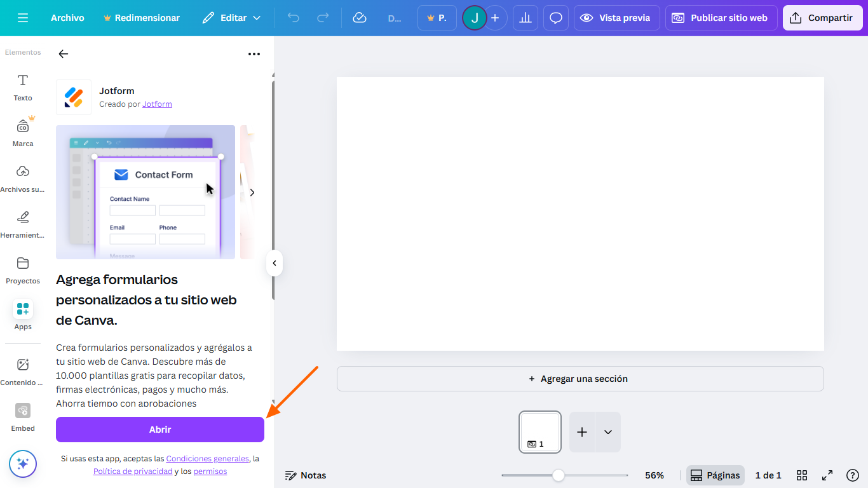Click the Jotform app logo
This screenshot has height=488, width=868.
point(74,97)
